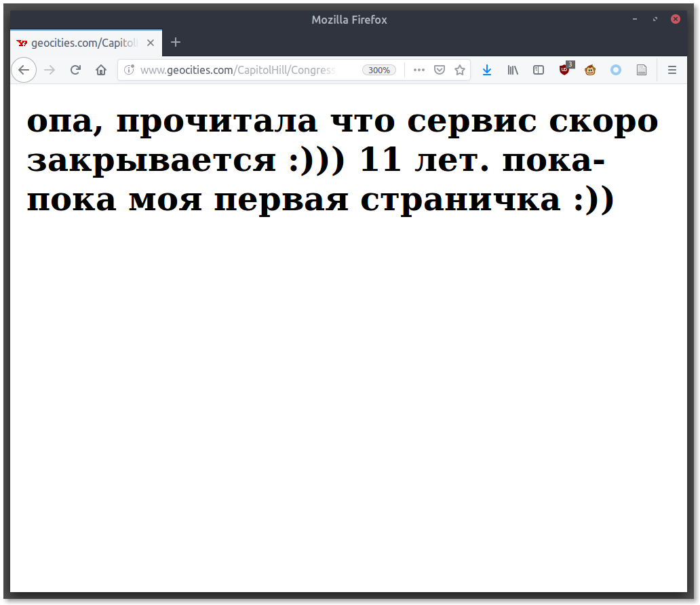
Task: Go to the Firefox home page
Action: 101,70
